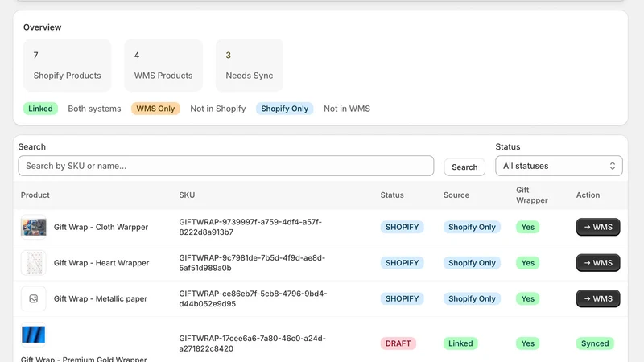Focus the Search by SKU or name field

click(226, 166)
